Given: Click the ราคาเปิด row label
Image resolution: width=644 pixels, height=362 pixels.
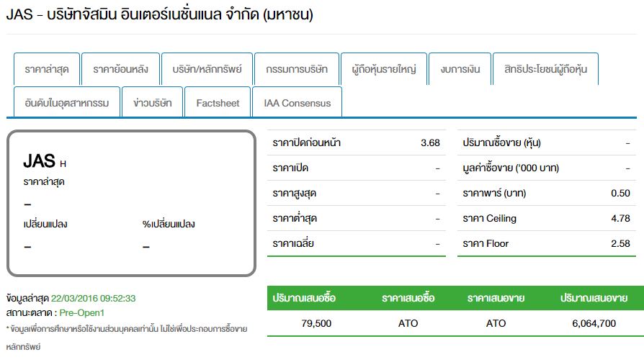Looking at the screenshot, I should coord(290,168).
